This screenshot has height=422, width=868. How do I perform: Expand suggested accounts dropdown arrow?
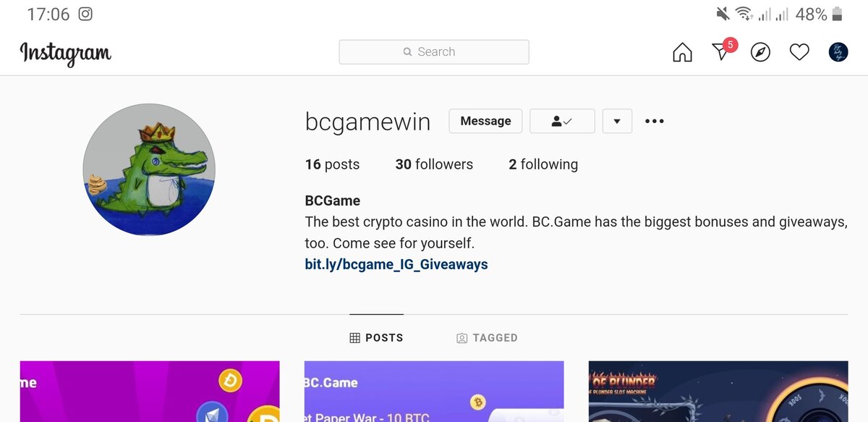617,121
